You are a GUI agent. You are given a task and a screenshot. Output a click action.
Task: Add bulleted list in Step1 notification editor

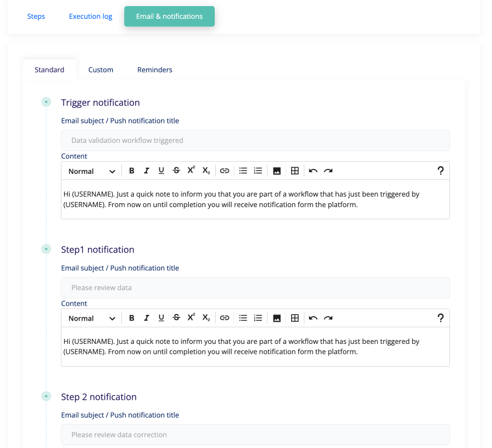243,318
